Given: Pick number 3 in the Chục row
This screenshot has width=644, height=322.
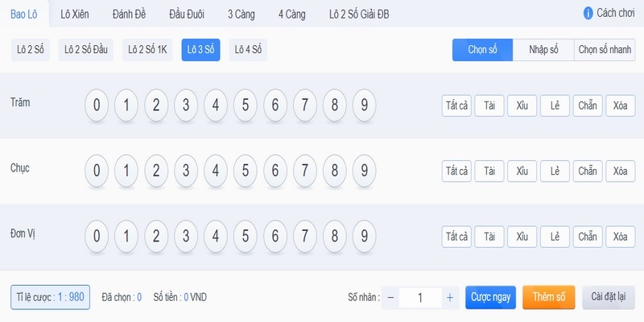Looking at the screenshot, I should click(186, 171).
